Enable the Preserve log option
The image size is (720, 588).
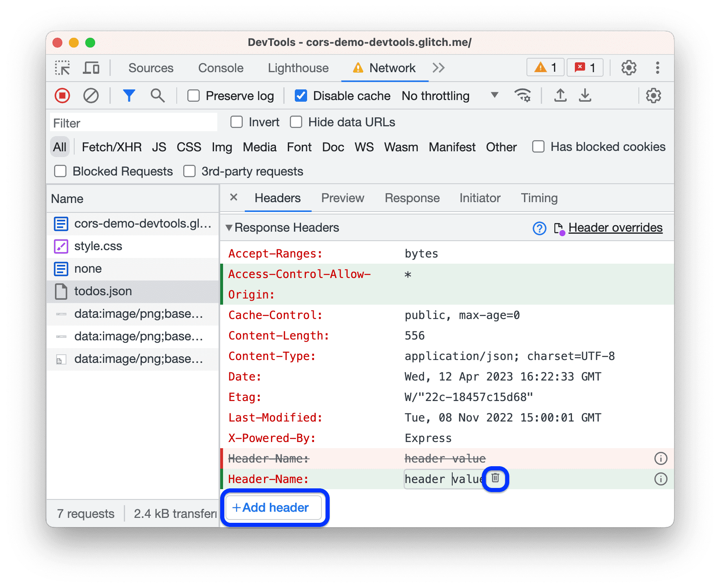[x=193, y=96]
